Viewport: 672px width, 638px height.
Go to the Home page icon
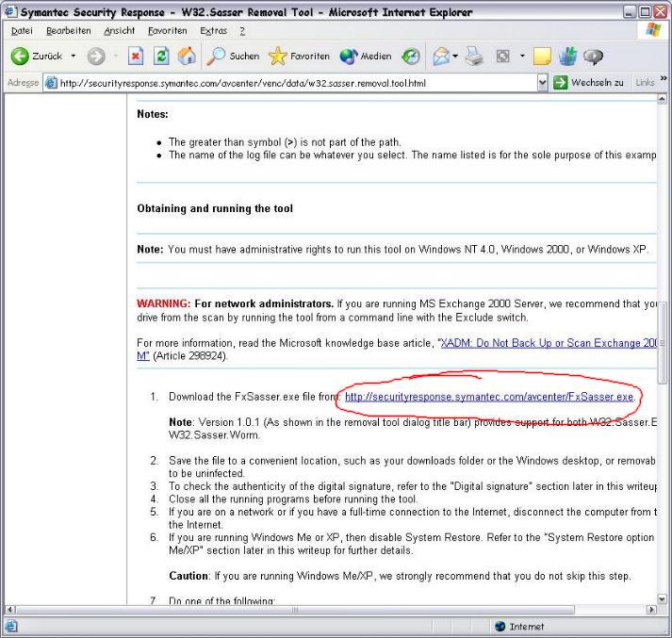point(187,57)
